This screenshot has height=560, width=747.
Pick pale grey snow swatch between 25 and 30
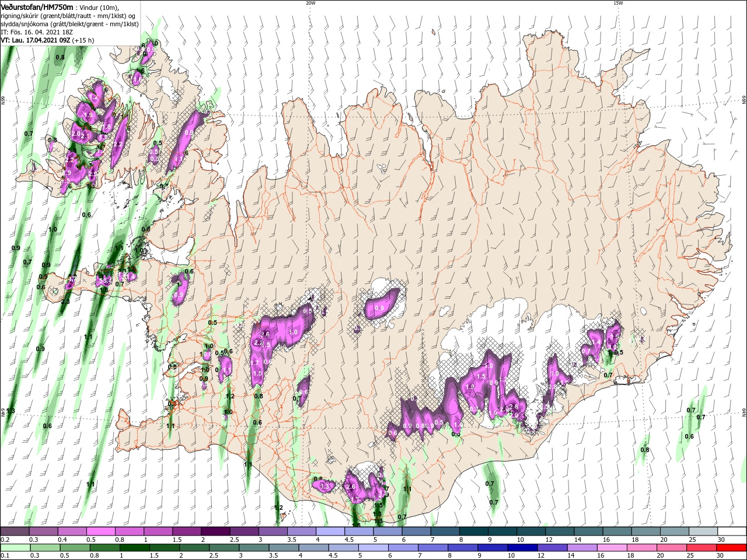pos(703,531)
